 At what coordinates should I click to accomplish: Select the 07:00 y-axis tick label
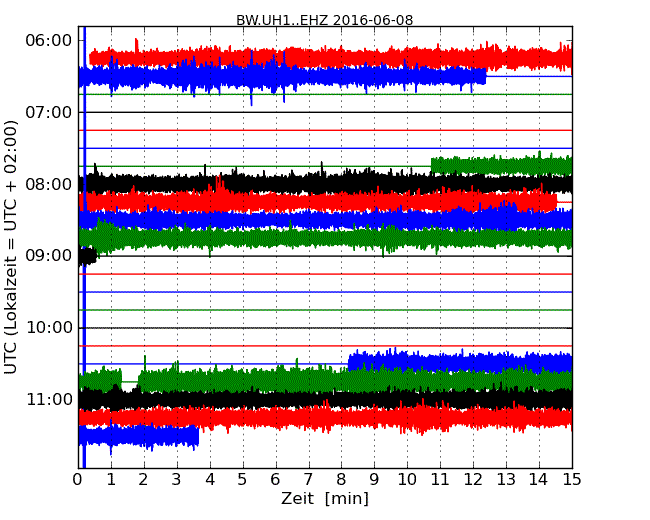pyautogui.click(x=48, y=112)
